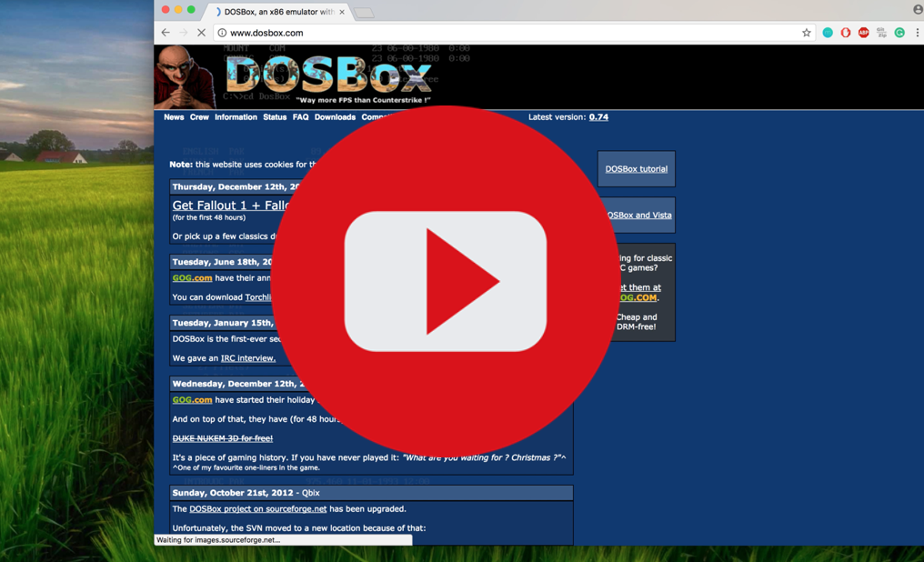Open the News menu item

(x=174, y=117)
